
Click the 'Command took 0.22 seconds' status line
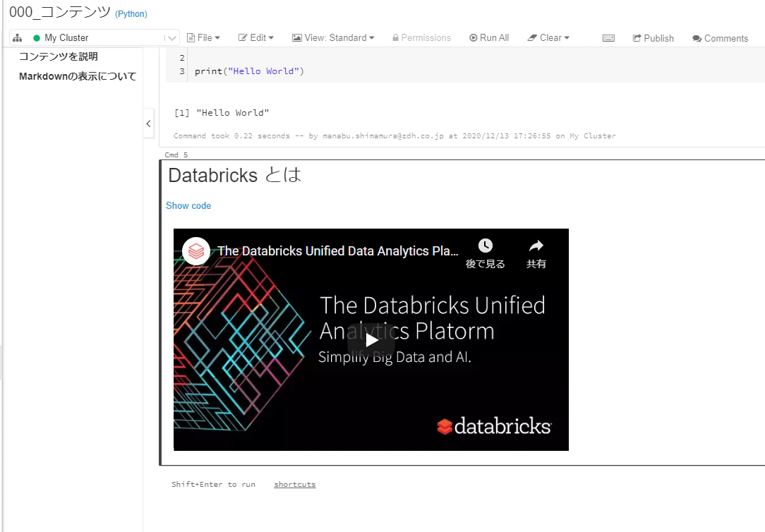pyautogui.click(x=394, y=135)
